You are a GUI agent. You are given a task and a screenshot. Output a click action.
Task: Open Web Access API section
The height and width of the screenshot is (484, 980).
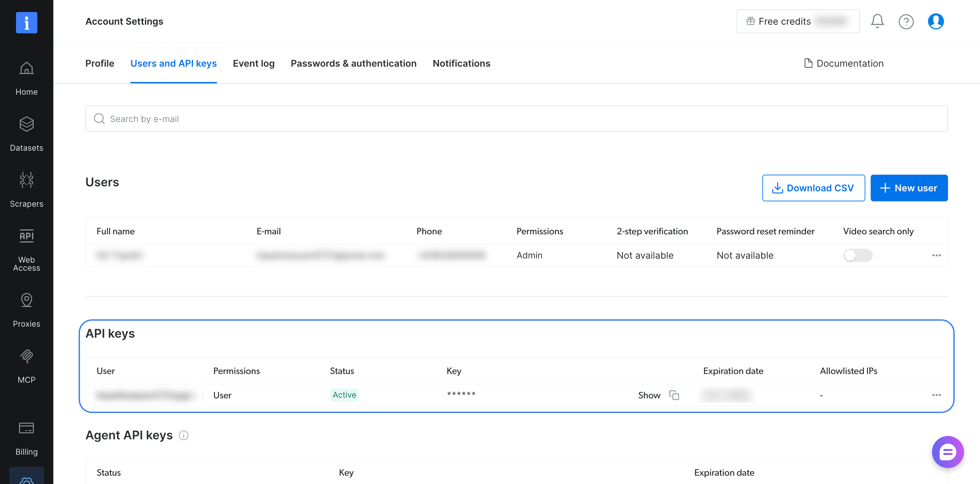26,250
